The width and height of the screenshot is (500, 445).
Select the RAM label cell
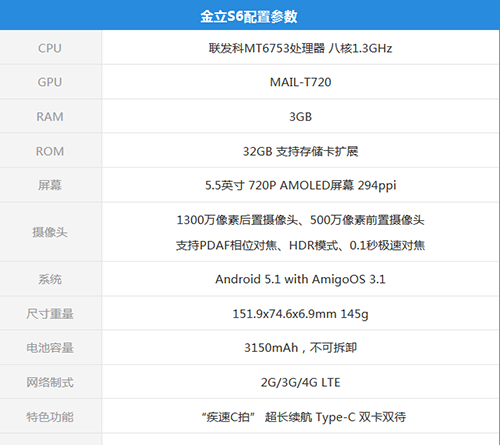[50, 116]
